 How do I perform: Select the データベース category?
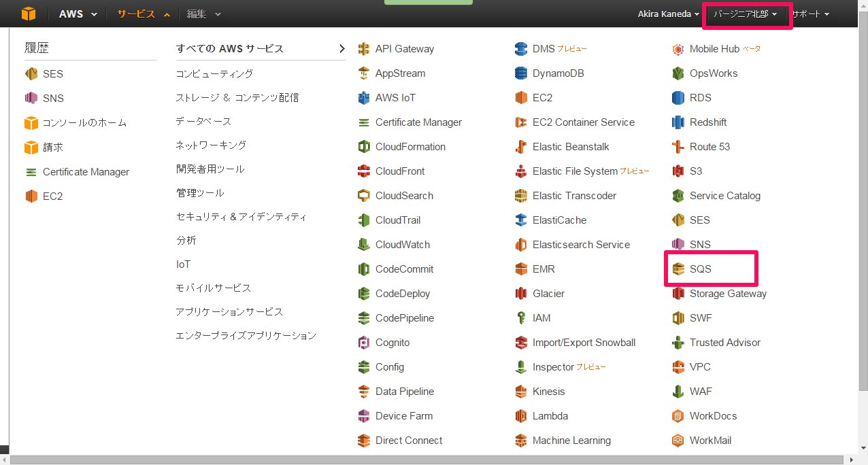(203, 121)
